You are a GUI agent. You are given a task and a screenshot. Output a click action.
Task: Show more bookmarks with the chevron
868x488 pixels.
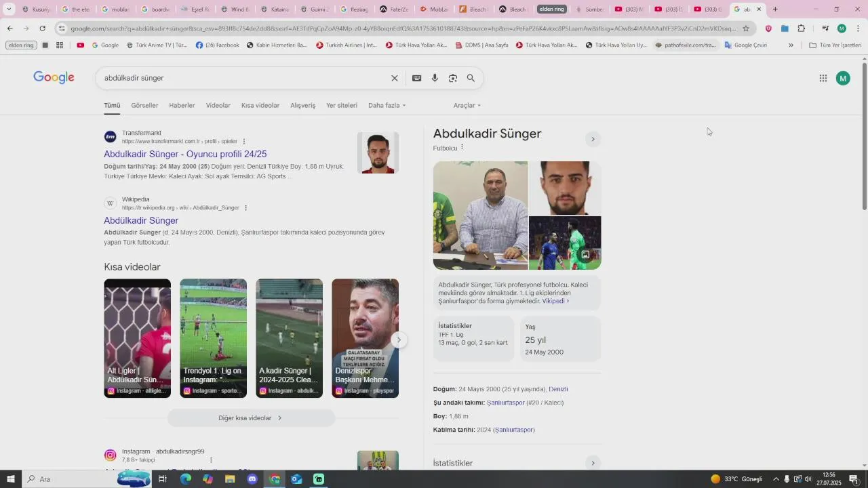tap(791, 45)
